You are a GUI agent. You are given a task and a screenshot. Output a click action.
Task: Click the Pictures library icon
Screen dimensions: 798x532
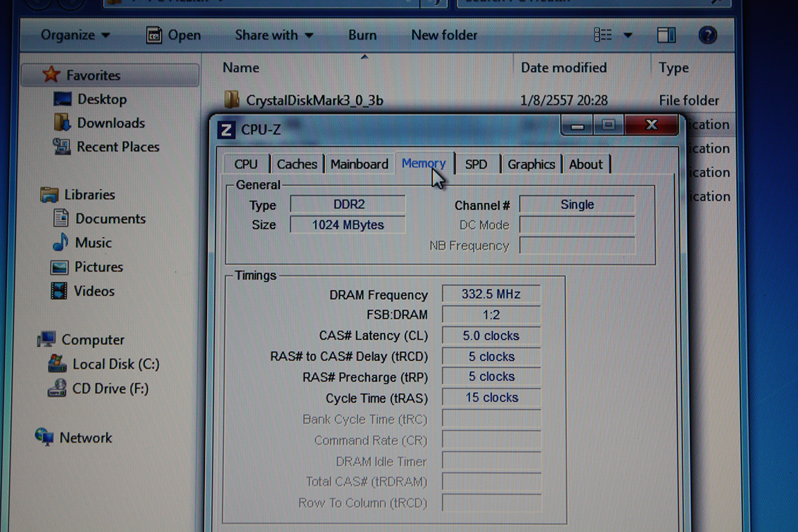coord(59,267)
